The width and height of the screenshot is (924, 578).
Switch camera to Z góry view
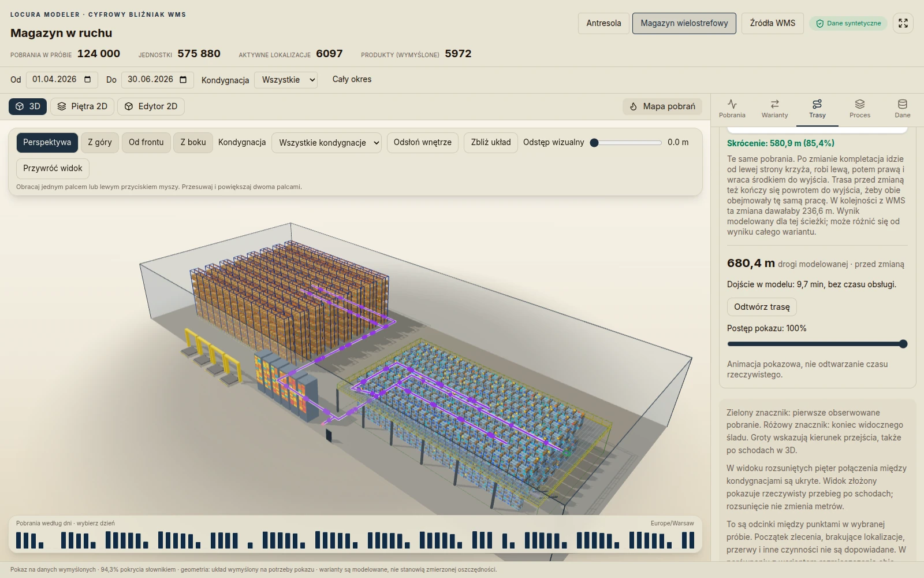point(100,142)
